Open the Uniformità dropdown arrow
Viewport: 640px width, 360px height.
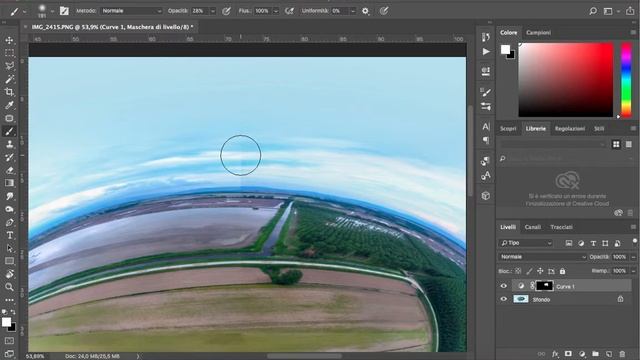pos(353,11)
